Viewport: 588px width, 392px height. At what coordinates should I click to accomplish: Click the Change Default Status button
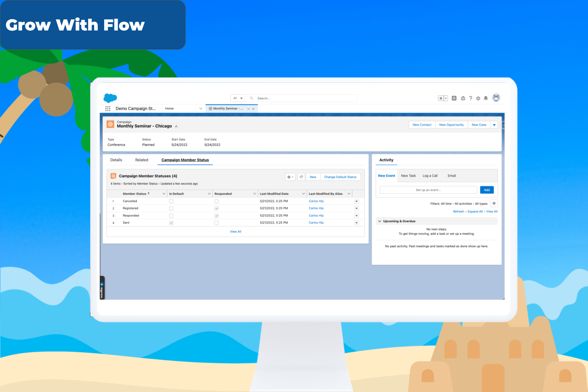point(340,177)
